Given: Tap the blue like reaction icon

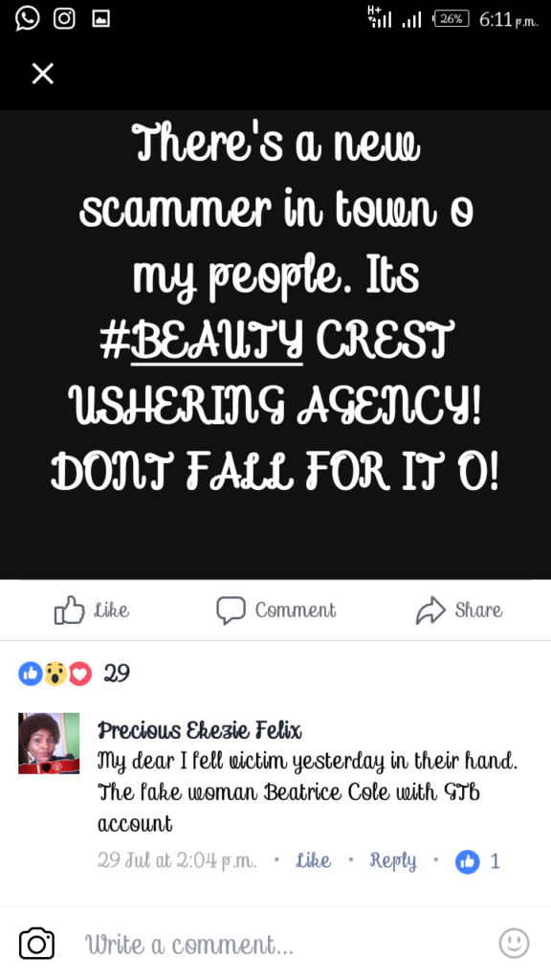Looking at the screenshot, I should pos(30,674).
